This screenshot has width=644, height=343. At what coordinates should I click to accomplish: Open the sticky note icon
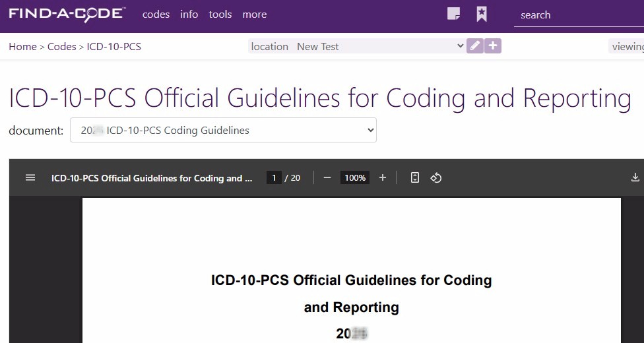453,14
